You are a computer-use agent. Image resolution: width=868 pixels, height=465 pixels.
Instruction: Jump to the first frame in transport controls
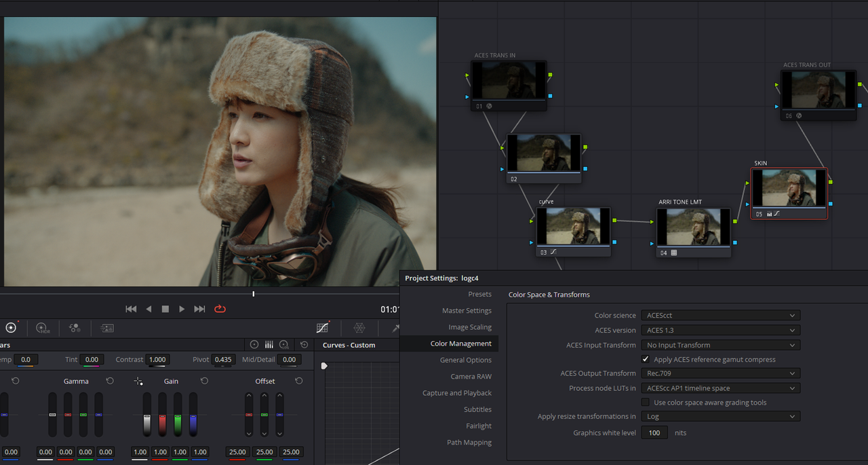[x=131, y=309]
